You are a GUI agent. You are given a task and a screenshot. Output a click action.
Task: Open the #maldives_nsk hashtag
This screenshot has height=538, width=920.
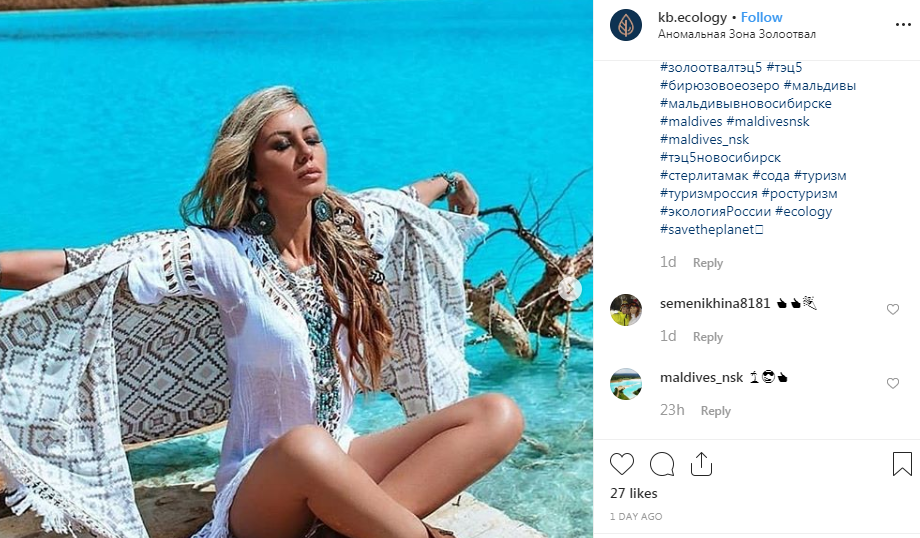coord(704,140)
